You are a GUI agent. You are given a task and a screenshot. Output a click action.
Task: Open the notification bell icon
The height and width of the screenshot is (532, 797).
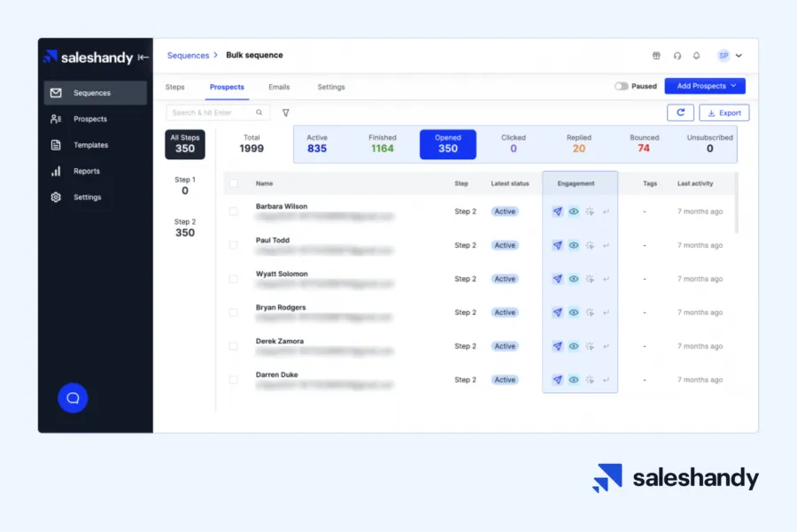(x=696, y=56)
